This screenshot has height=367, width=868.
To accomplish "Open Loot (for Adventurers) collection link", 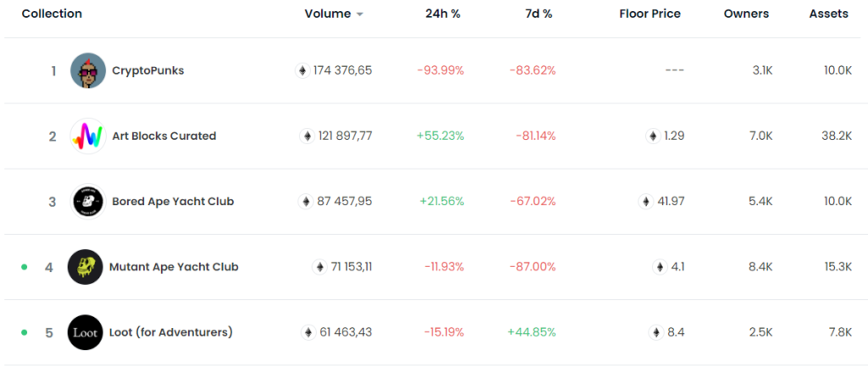I will (172, 332).
